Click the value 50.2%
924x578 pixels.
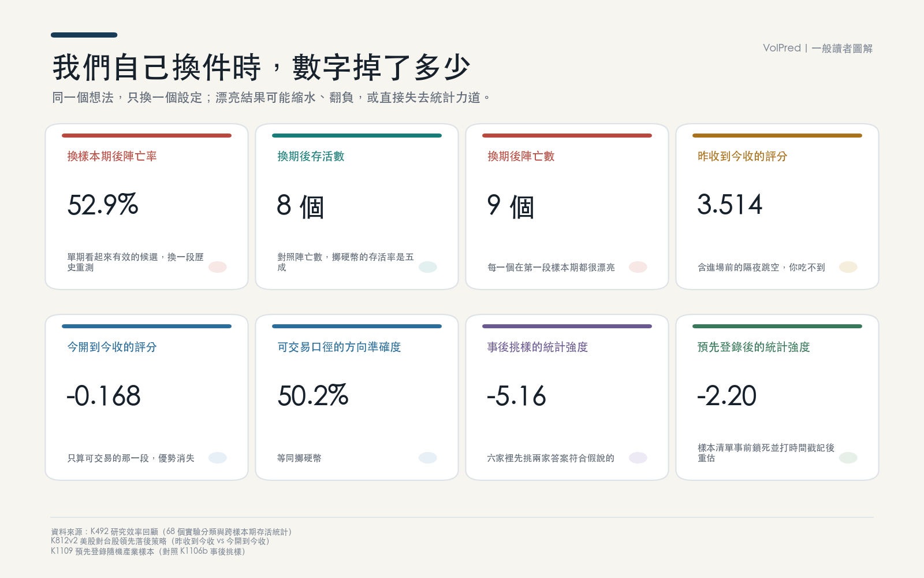tap(313, 396)
